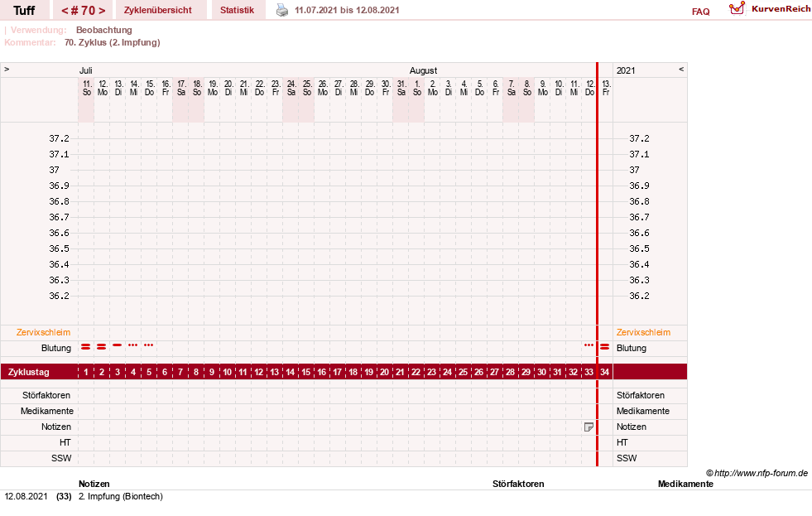Click the spotting dots on July 14
812x516 pixels.
pos(133,345)
